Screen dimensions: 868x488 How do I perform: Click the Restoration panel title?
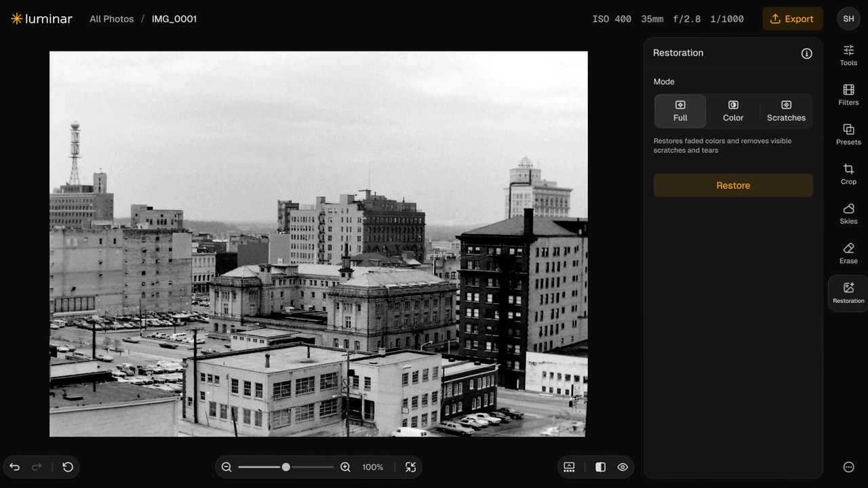pyautogui.click(x=678, y=53)
